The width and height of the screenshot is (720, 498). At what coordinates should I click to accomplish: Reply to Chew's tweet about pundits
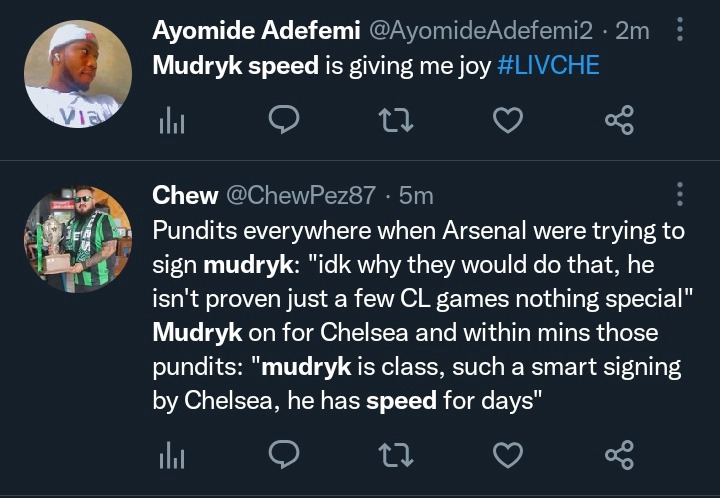[x=286, y=456]
